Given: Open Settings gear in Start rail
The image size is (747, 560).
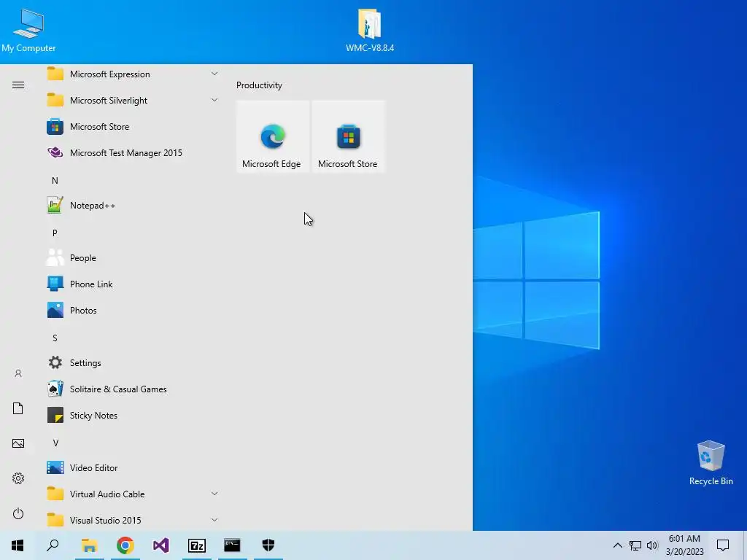Looking at the screenshot, I should pyautogui.click(x=18, y=478).
